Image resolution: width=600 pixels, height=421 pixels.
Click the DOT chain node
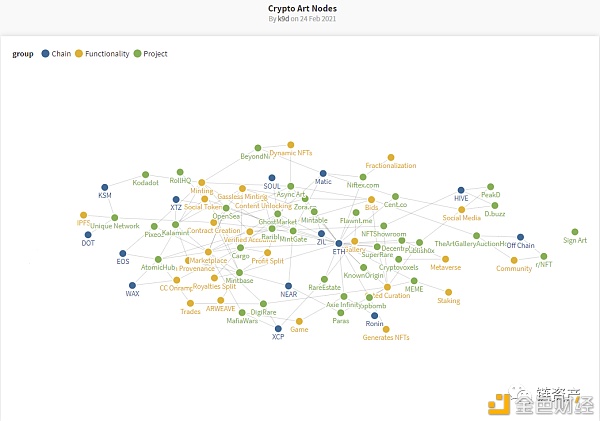[88, 233]
